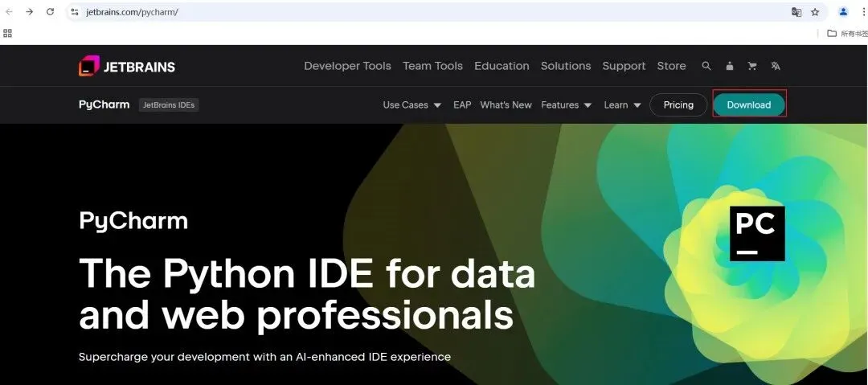Click the JetBrains IDEs tag
Screen dimensions: 868x385
[169, 104]
